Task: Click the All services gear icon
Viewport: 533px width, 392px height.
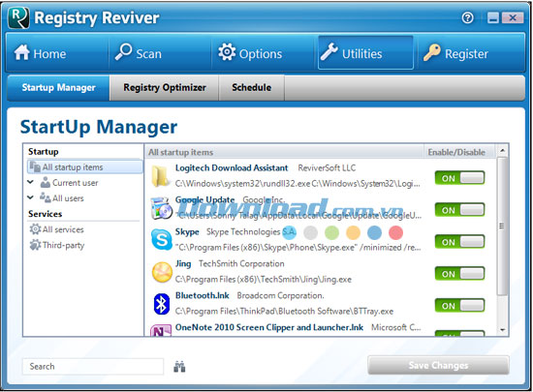Action: tap(35, 228)
